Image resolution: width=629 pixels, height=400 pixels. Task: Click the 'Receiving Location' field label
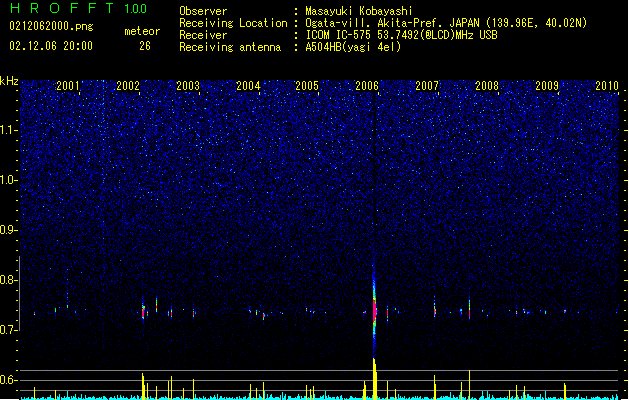tap(233, 23)
